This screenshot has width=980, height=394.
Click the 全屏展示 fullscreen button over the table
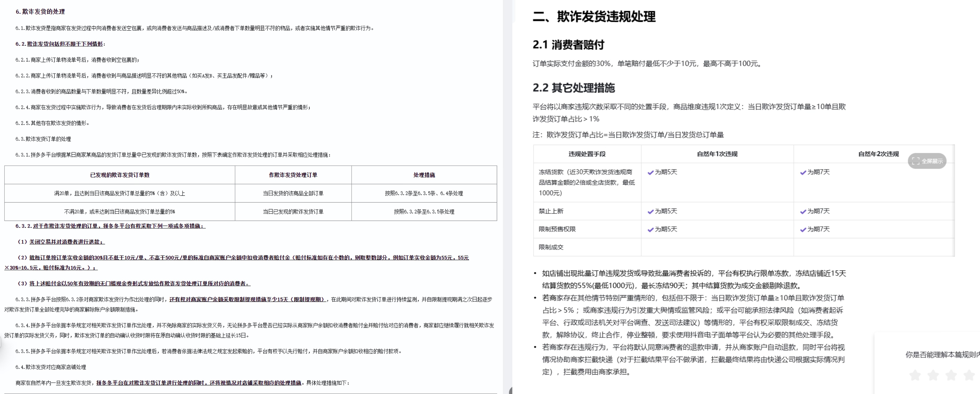927,161
